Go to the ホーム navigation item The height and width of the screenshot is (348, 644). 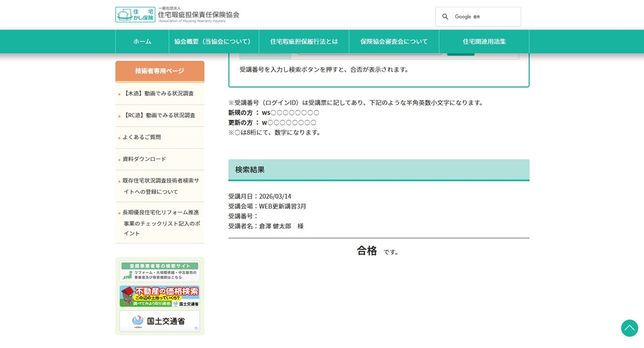(x=142, y=42)
